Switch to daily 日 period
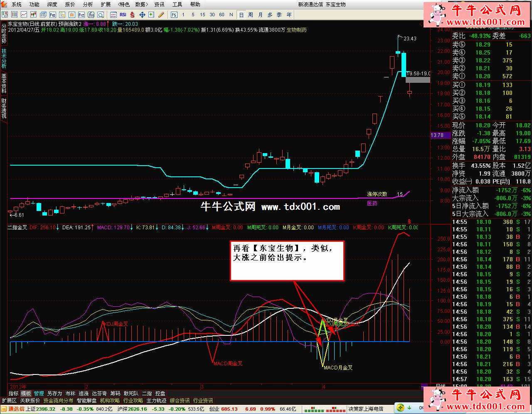Image resolution: width=532 pixels, height=414 pixels. pos(241,15)
